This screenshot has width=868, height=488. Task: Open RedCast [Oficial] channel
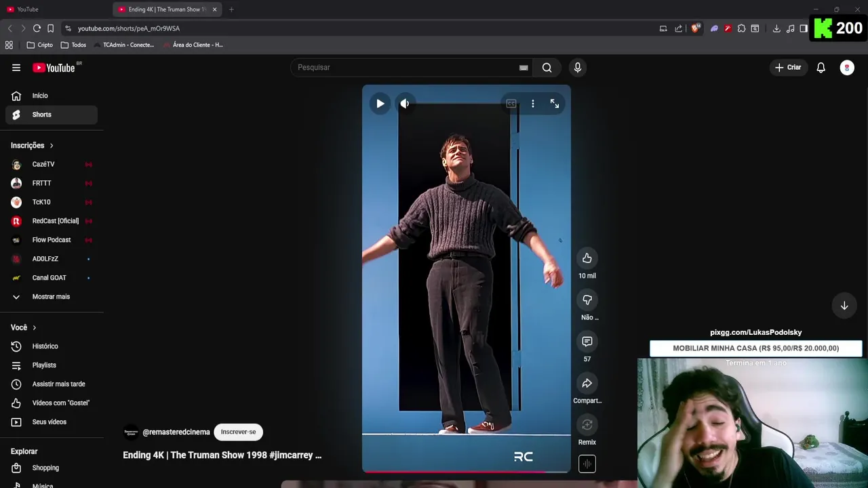52,221
